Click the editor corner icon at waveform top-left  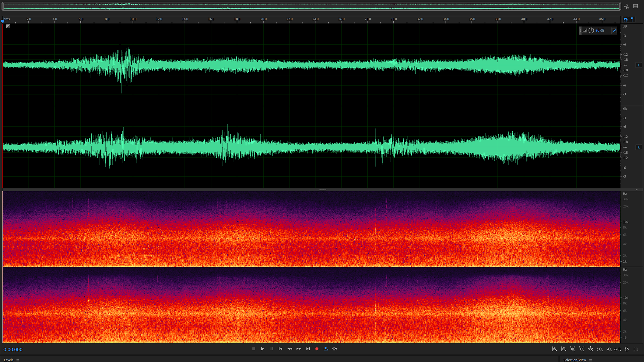pyautogui.click(x=8, y=26)
